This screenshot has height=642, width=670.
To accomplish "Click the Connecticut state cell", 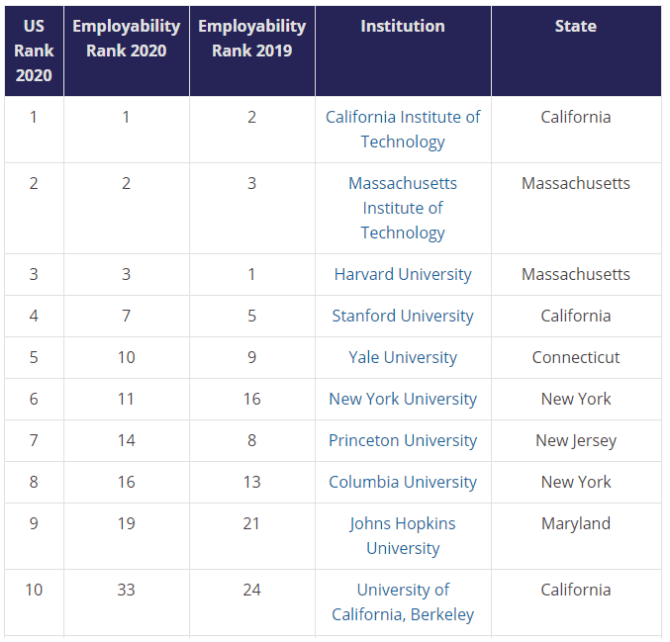I will pyautogui.click(x=576, y=357).
